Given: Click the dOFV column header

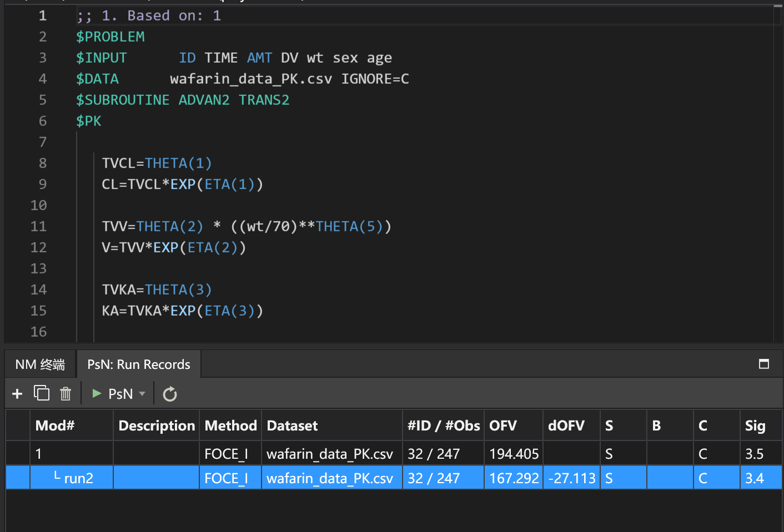Looking at the screenshot, I should pyautogui.click(x=566, y=425).
